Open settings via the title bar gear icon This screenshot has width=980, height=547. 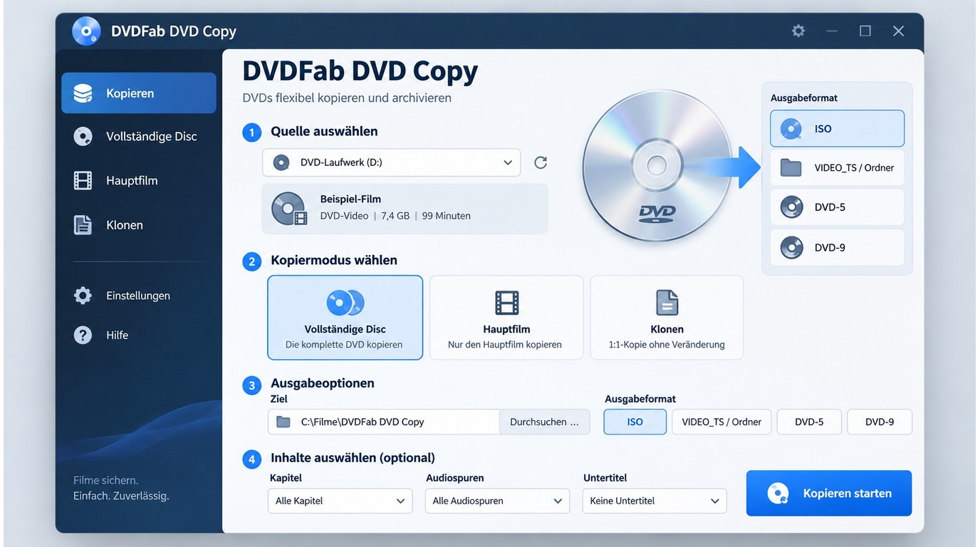(x=798, y=31)
